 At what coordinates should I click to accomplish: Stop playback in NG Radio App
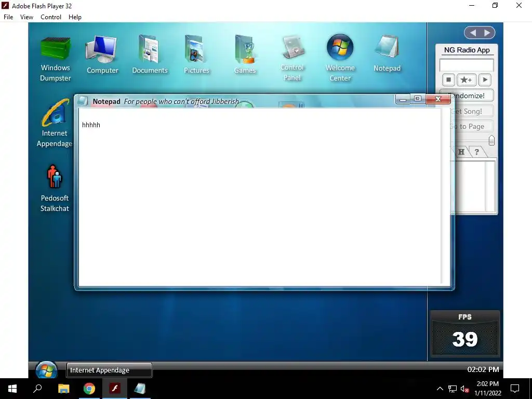tap(448, 79)
